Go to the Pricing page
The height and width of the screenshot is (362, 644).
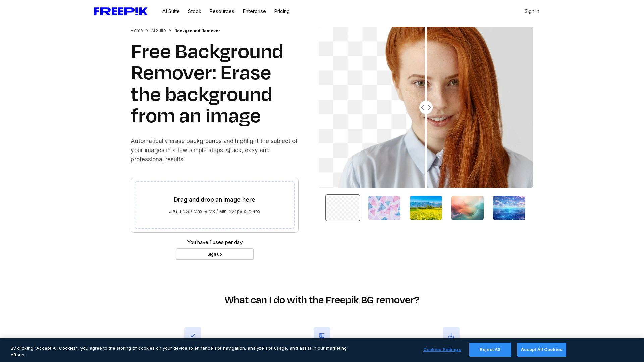click(x=282, y=11)
